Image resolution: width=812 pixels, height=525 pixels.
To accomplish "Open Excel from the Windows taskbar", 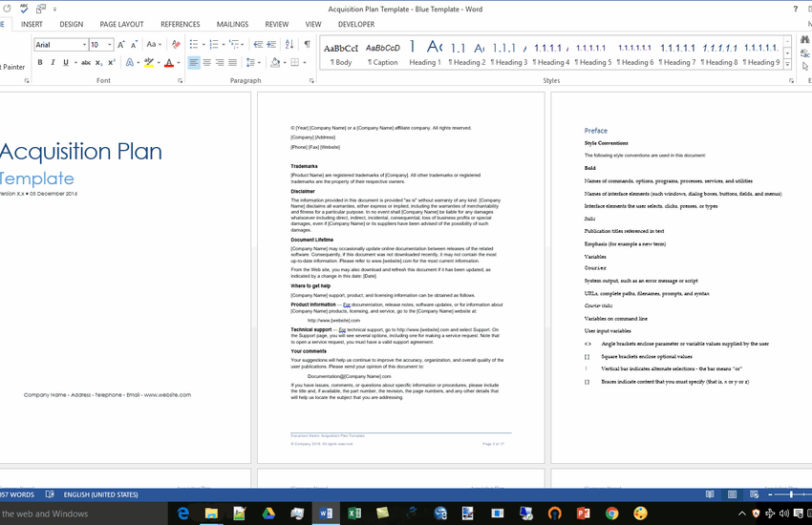I will tap(353, 514).
